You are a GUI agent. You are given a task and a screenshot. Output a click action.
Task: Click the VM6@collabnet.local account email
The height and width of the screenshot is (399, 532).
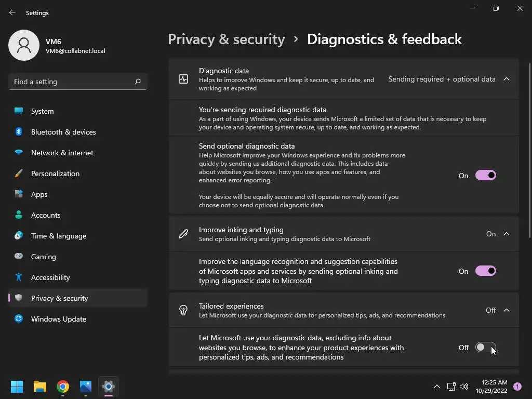(x=75, y=51)
